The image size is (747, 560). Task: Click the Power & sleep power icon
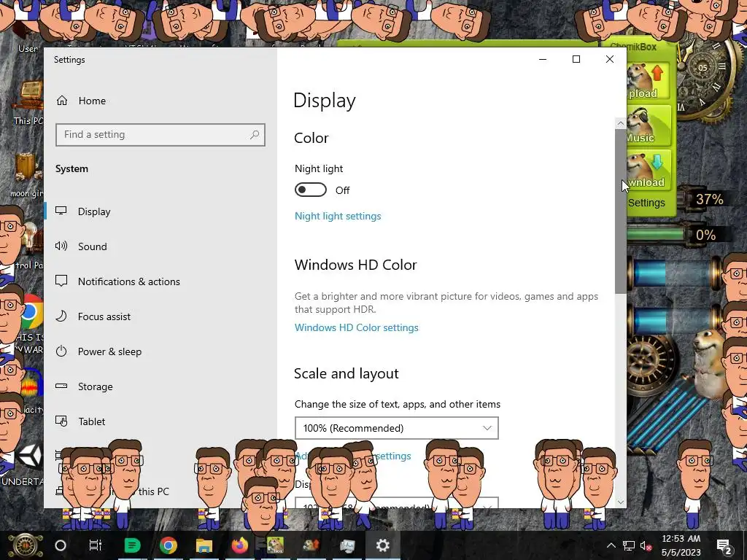[x=61, y=351]
